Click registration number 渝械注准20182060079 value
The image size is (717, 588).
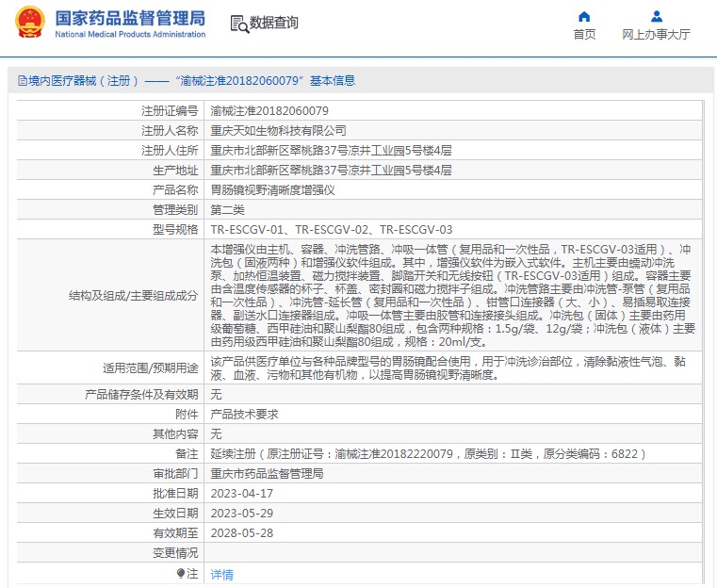(269, 111)
